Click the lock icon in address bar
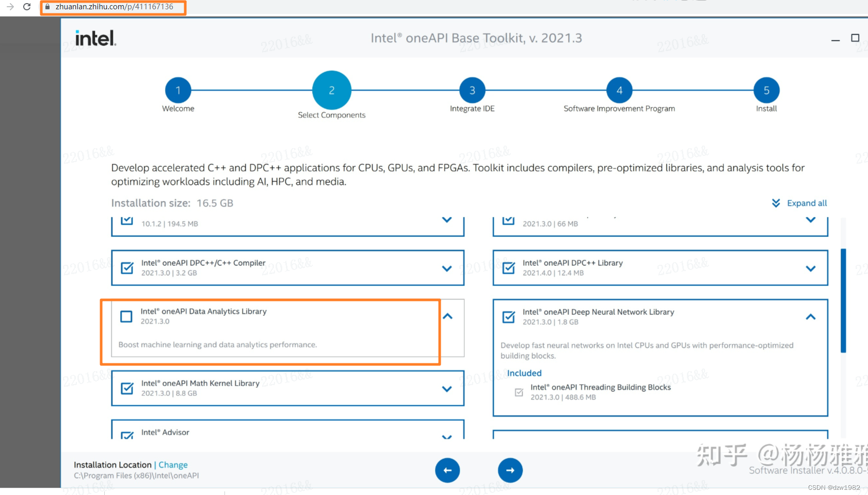Viewport: 868px width, 495px height. coord(47,7)
